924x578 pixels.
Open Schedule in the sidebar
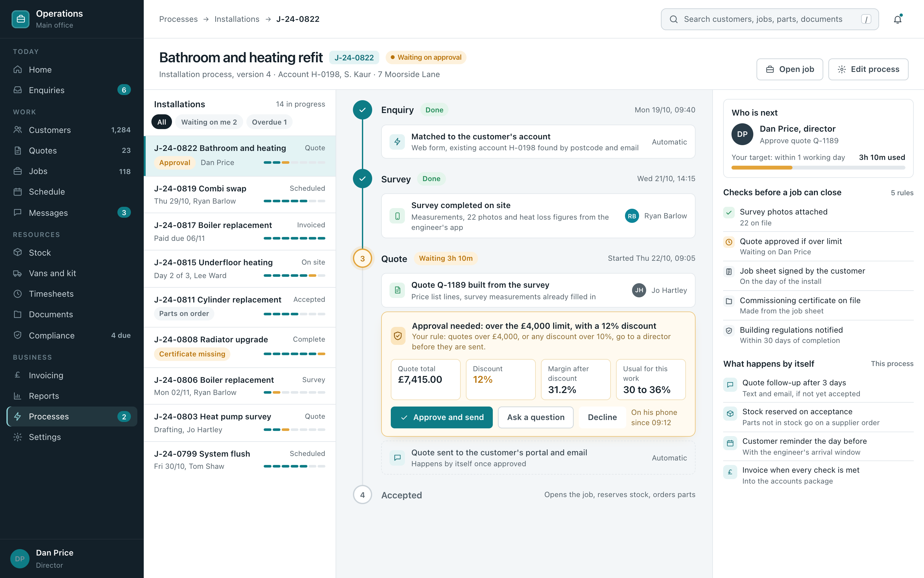[x=72, y=191]
